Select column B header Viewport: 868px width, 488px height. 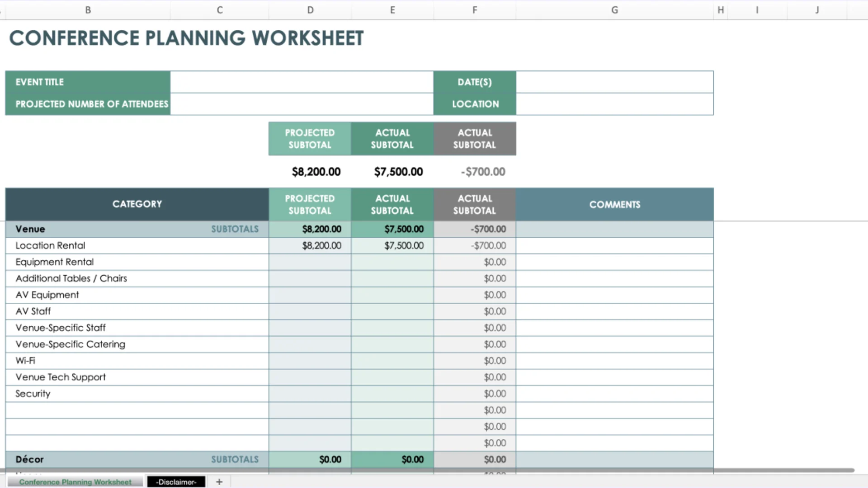click(88, 10)
